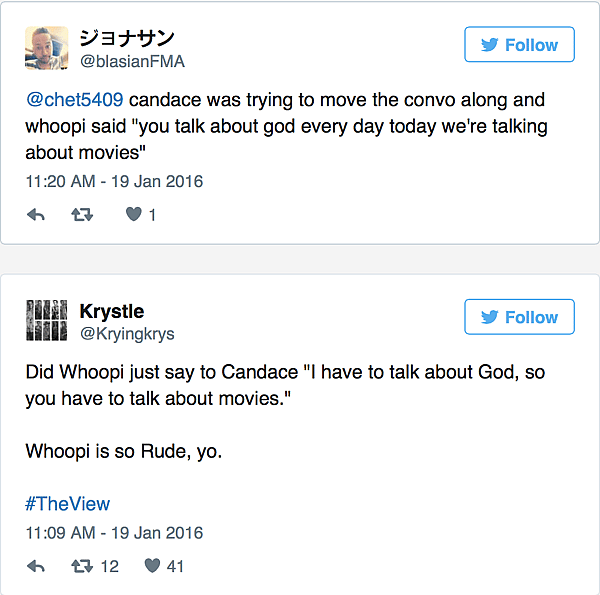Open the #TheView hashtag
This screenshot has height=595, width=600.
point(67,504)
